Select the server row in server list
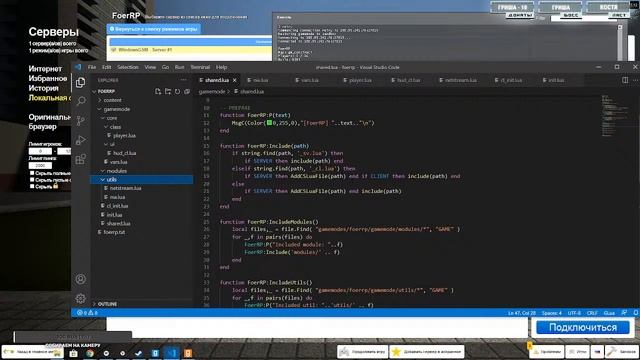The height and width of the screenshot is (360, 640). click(190, 50)
